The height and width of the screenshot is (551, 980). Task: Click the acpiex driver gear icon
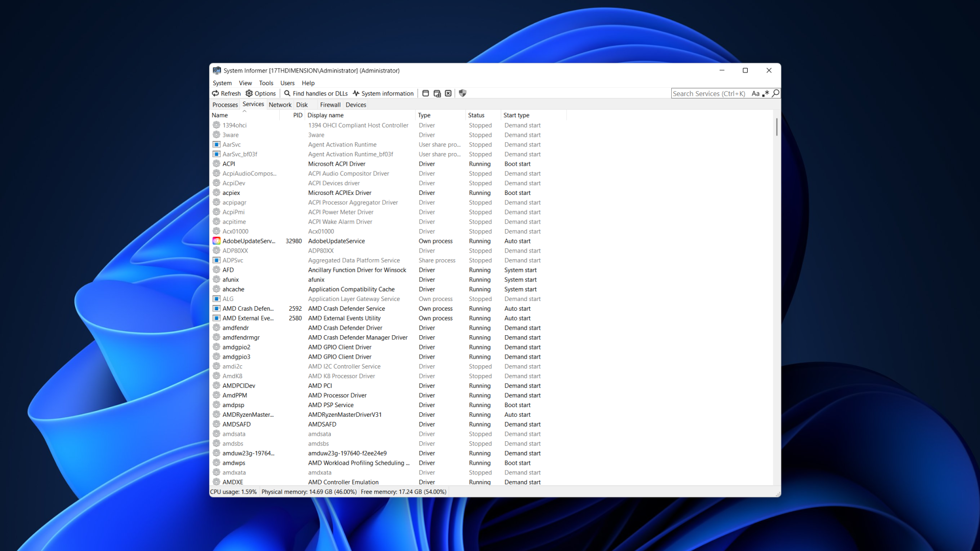point(216,193)
